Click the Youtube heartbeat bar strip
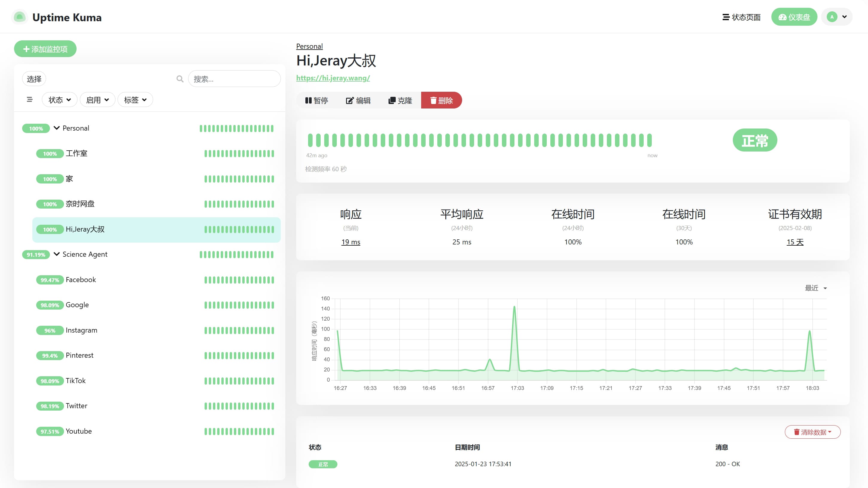 [x=239, y=432]
